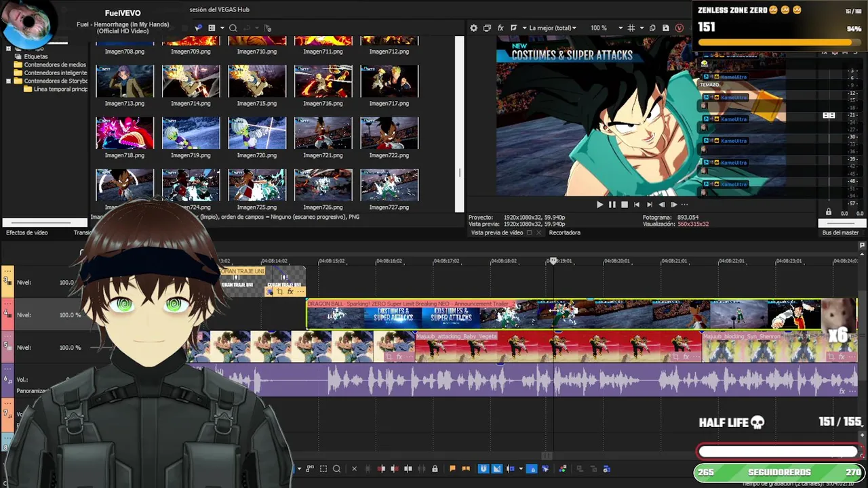
Task: Open video output FX icon
Action: pyautogui.click(x=500, y=28)
